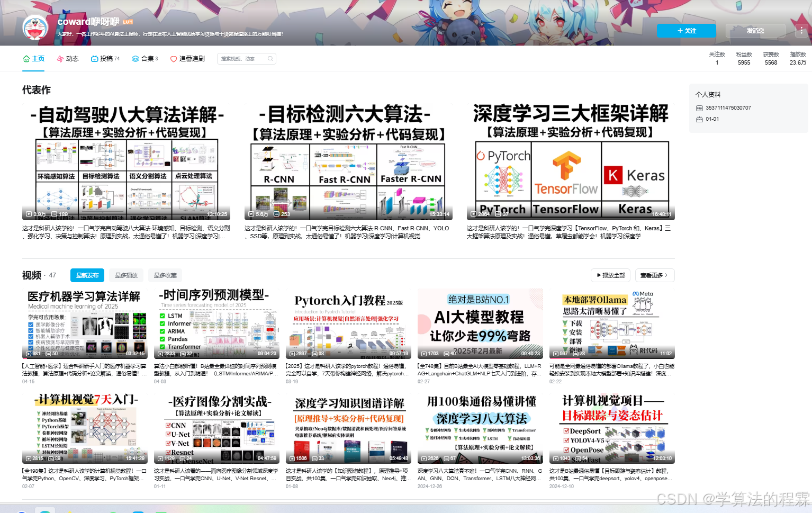Sort videos by 最多播放
Image resolution: width=812 pixels, height=513 pixels.
pos(127,275)
